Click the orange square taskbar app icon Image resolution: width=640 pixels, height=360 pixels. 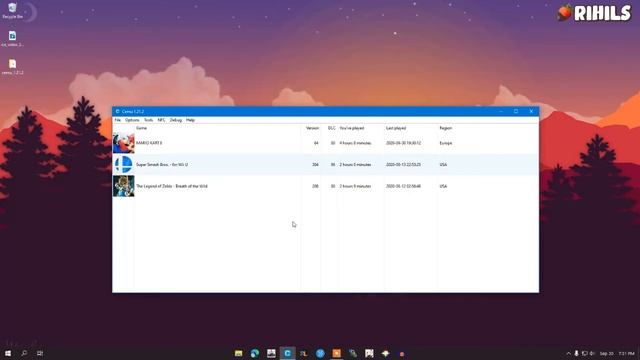[x=337, y=353]
